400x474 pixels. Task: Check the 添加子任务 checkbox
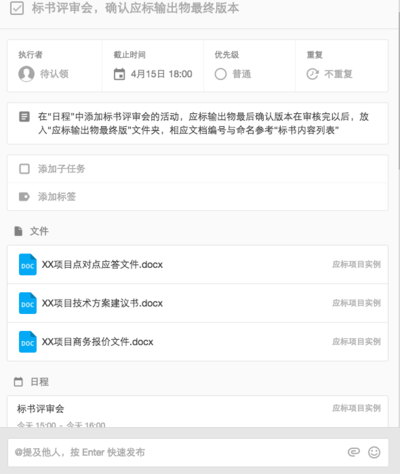coord(24,169)
